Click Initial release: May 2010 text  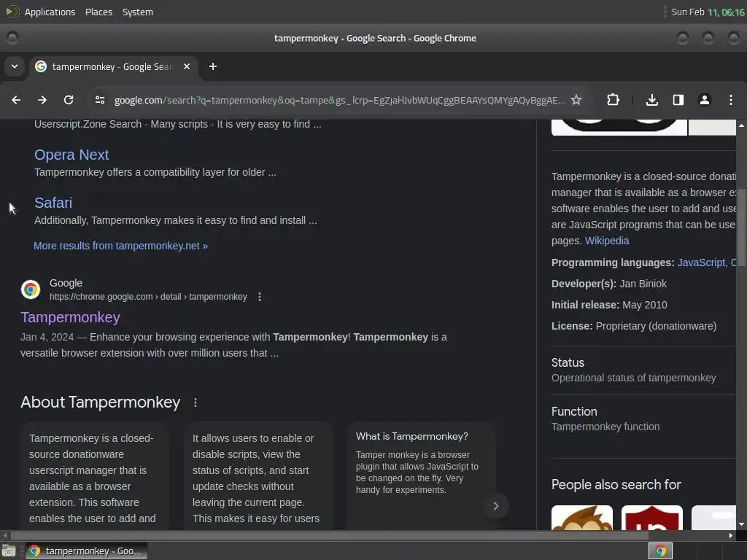click(x=609, y=306)
